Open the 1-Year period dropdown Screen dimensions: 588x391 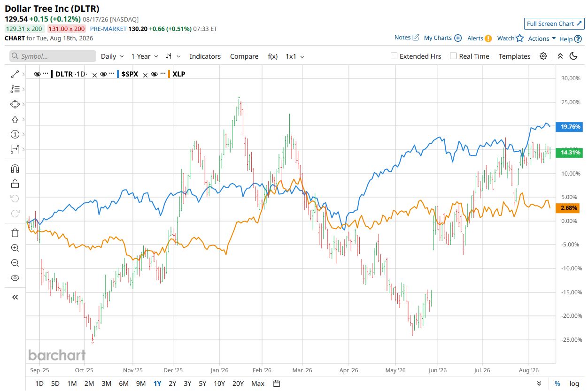tap(145, 56)
